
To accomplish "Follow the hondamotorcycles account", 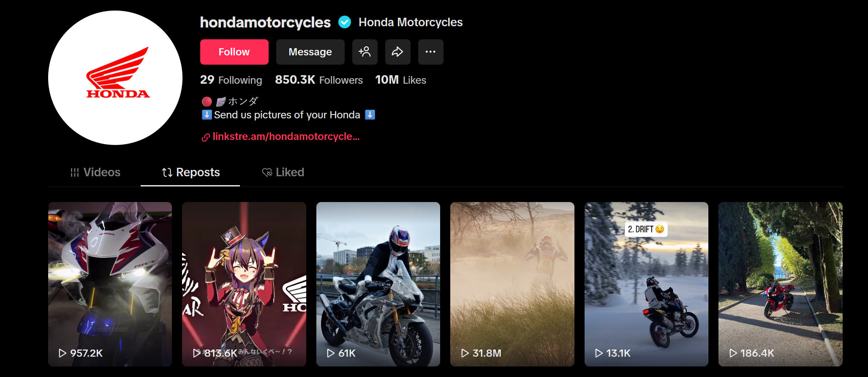I will 234,52.
